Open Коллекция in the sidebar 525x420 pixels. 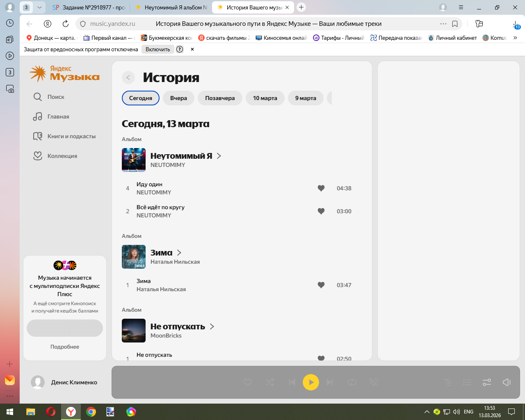[x=55, y=156]
